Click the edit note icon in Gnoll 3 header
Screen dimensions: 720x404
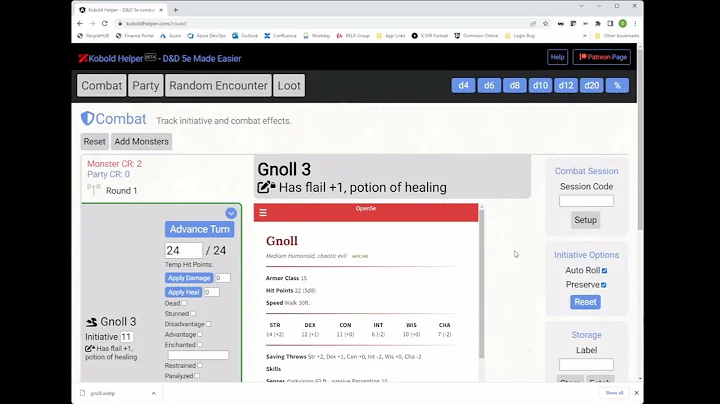266,187
